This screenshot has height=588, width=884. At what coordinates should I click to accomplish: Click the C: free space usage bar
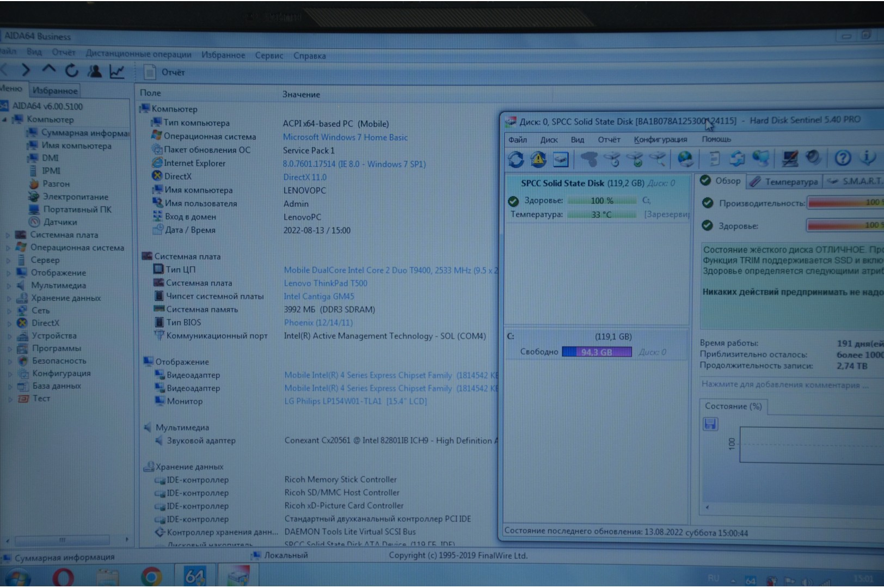pyautogui.click(x=597, y=352)
